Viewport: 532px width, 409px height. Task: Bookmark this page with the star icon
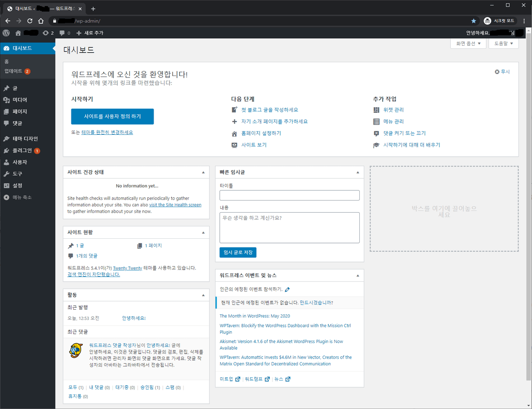point(474,21)
